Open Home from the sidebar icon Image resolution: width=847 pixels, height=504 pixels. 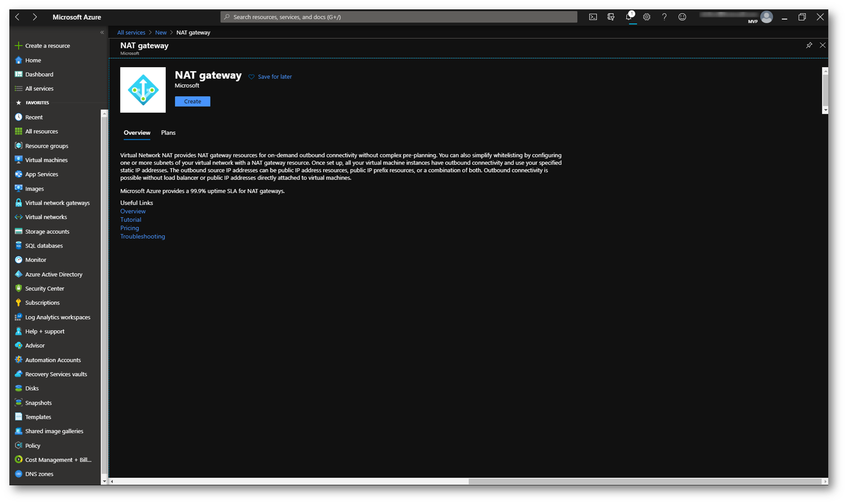point(18,60)
